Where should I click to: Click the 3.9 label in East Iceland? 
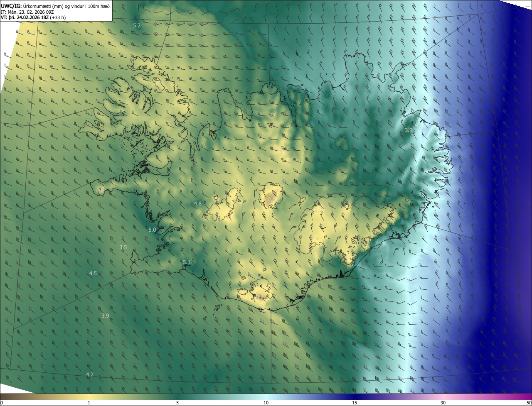tap(409, 130)
